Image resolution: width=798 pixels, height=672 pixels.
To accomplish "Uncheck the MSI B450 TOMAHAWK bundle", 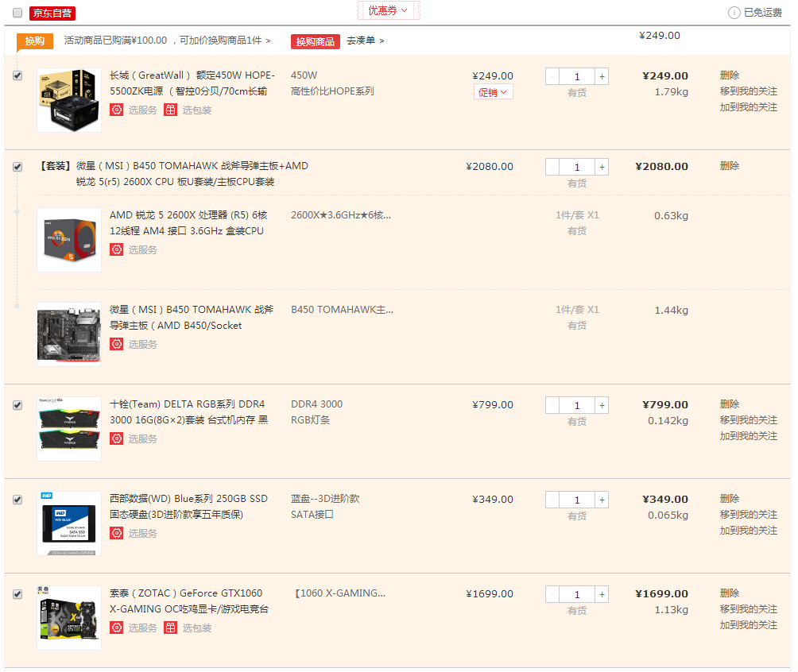I will [x=17, y=166].
